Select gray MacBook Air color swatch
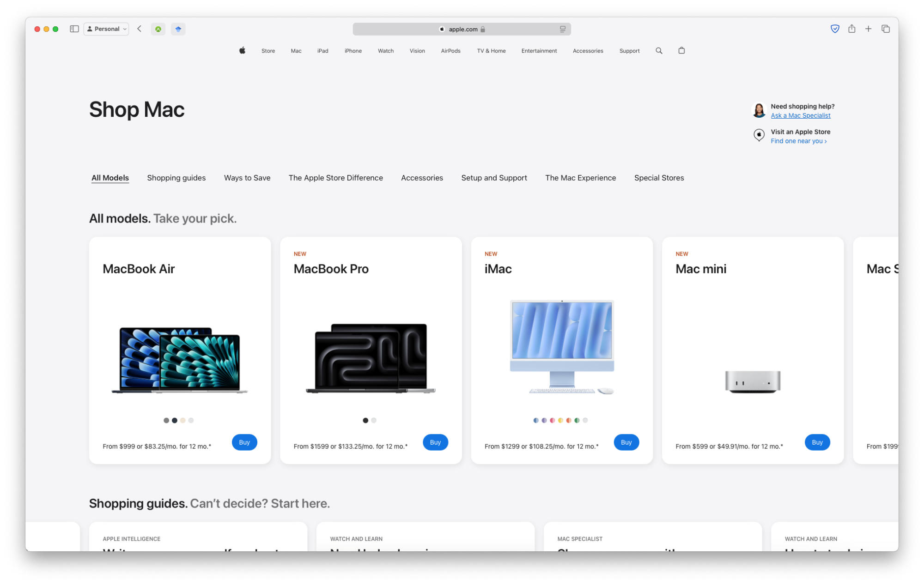The height and width of the screenshot is (585, 924). 166,420
